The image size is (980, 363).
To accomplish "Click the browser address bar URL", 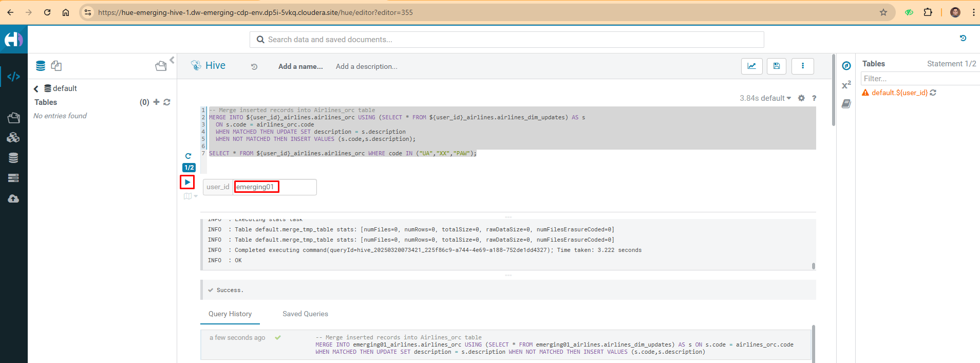I will tap(255, 12).
